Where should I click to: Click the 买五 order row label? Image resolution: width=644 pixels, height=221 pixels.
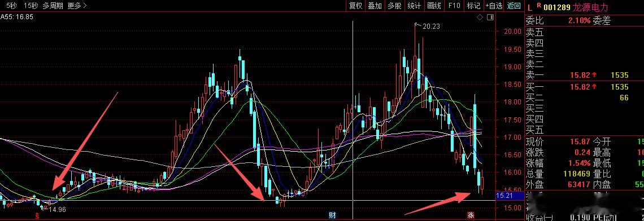(535, 131)
